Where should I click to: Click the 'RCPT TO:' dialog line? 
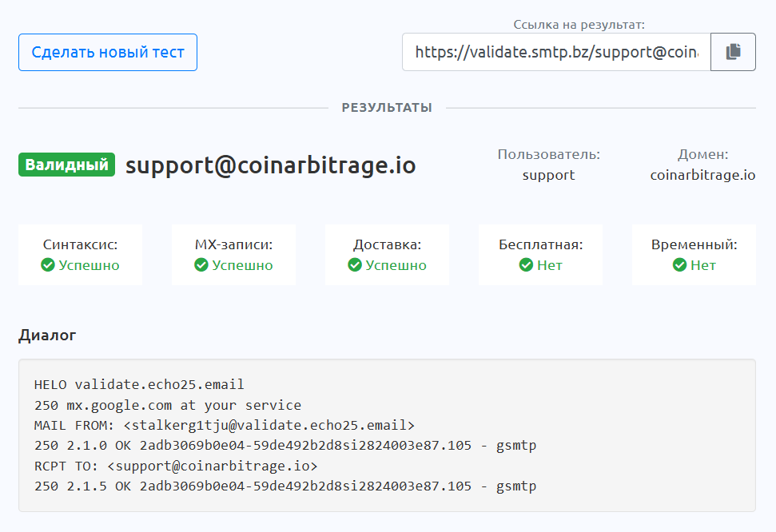coord(176,466)
